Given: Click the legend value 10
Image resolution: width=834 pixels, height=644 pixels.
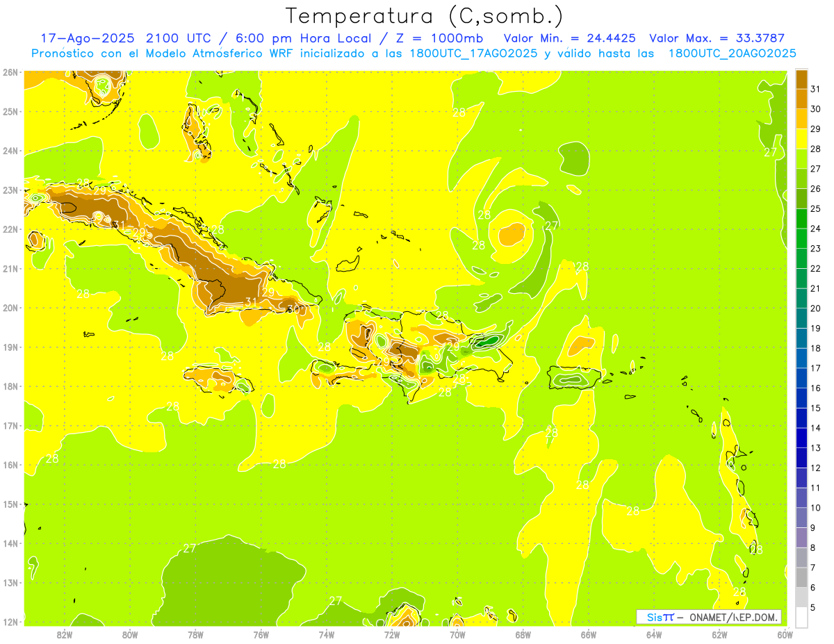Looking at the screenshot, I should pos(815,508).
